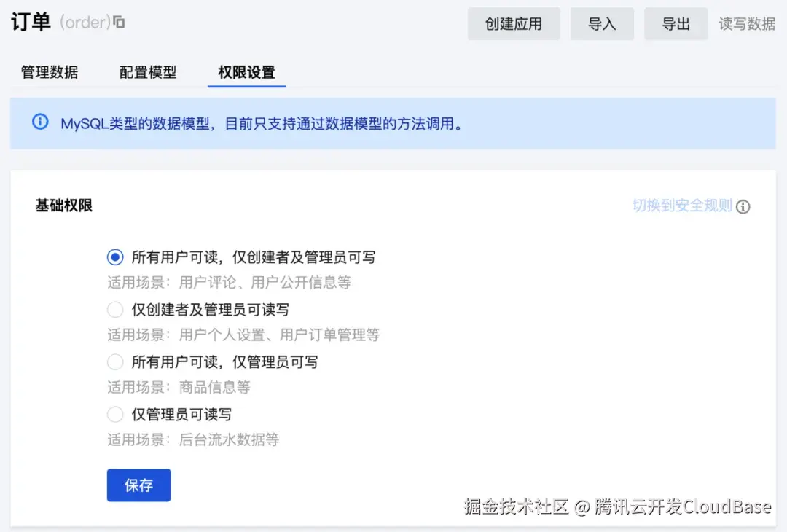Screen dimensions: 787x532
Task: Select the 仅创建者及管理员可读写 permission option
Action: 115,309
